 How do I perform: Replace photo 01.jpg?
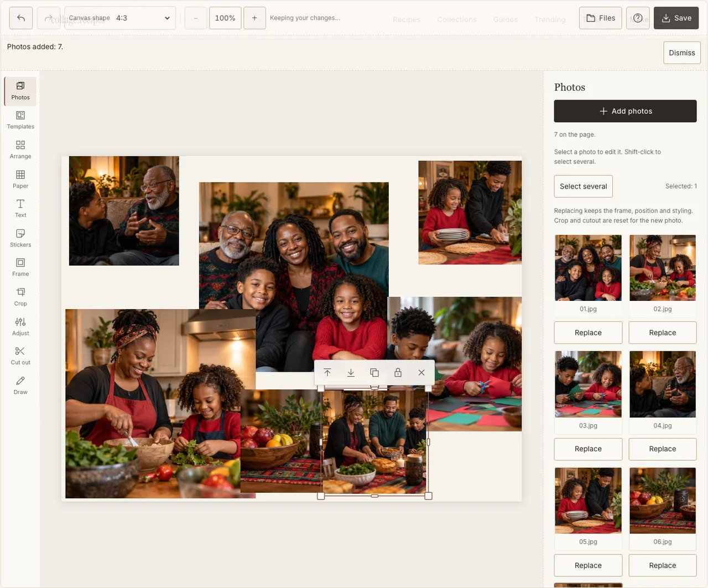tap(588, 332)
